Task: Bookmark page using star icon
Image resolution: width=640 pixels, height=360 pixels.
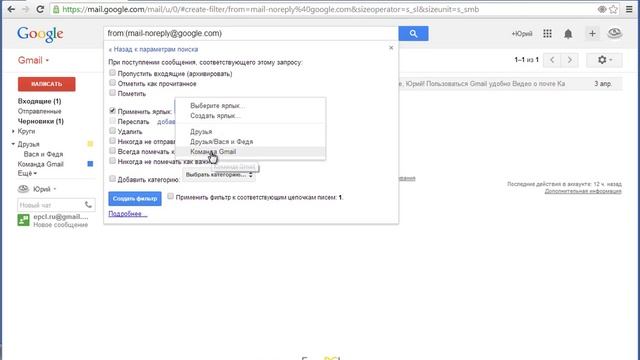Action: click(x=613, y=9)
